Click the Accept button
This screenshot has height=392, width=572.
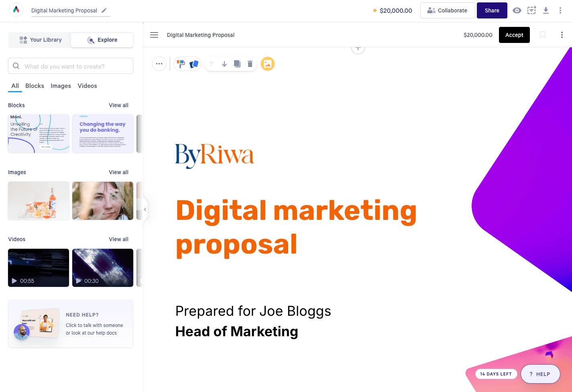click(514, 35)
